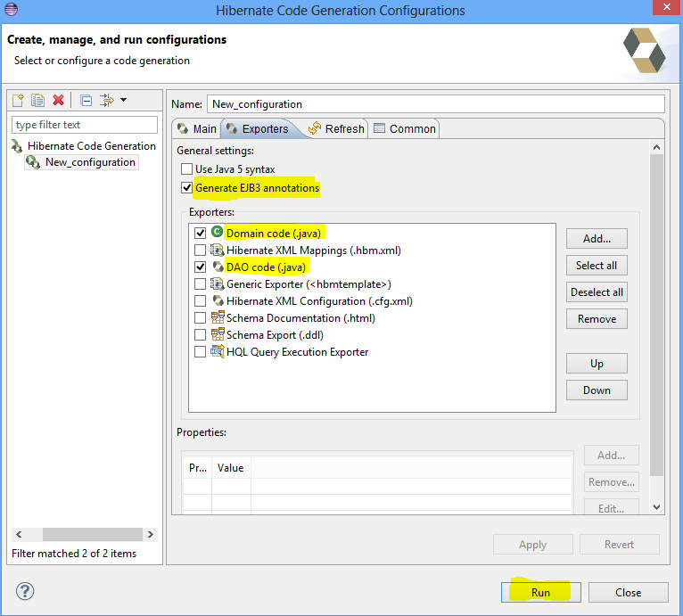Check HQL Query Execution Exporter checkbox
Image resolution: width=683 pixels, height=616 pixels.
coord(200,352)
